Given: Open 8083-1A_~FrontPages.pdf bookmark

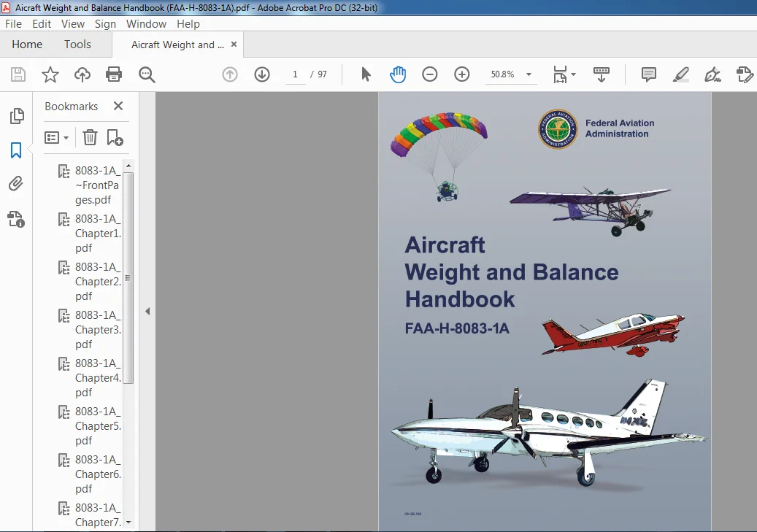Looking at the screenshot, I should 98,185.
